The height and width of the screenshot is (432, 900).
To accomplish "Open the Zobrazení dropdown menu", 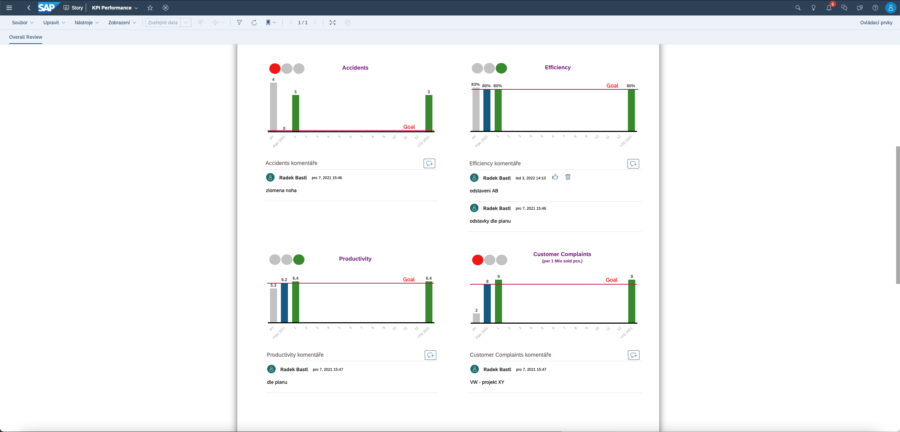I will pyautogui.click(x=122, y=21).
